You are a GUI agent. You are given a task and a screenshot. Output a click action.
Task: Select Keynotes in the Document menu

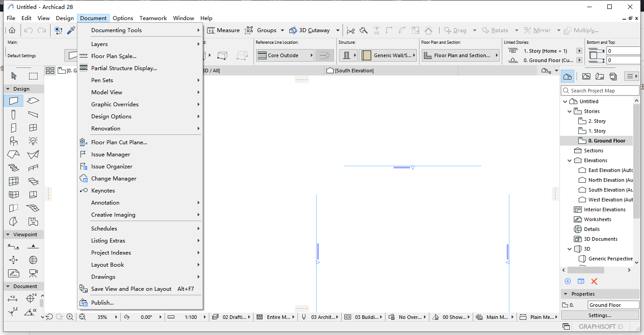coord(140,191)
